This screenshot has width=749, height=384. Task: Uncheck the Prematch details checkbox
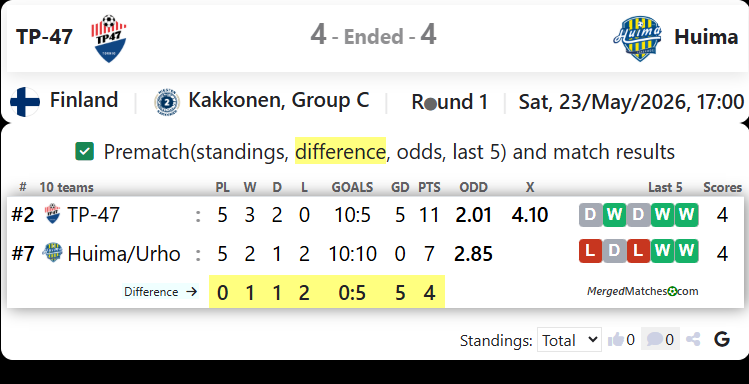pyautogui.click(x=85, y=151)
